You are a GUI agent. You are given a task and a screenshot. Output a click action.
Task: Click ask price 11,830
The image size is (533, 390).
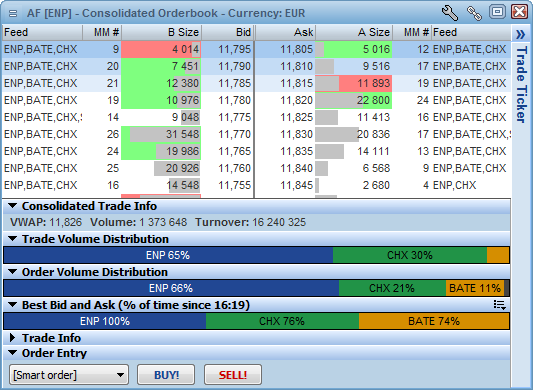[x=296, y=134]
